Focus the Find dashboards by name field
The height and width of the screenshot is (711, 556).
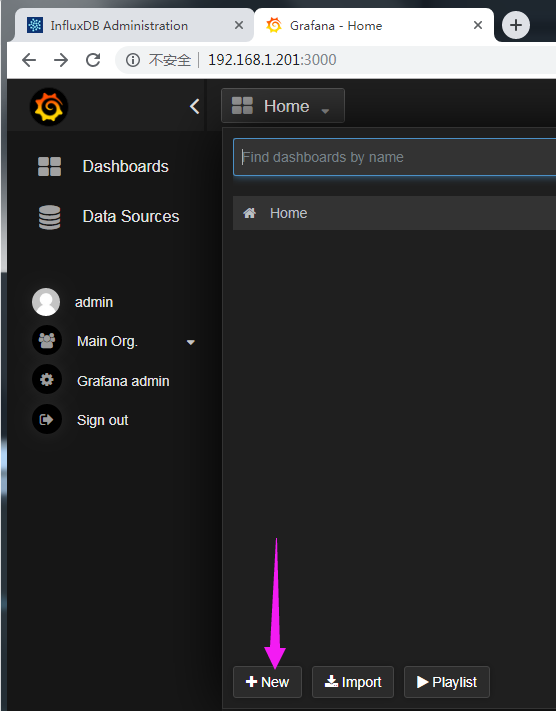[x=394, y=157]
